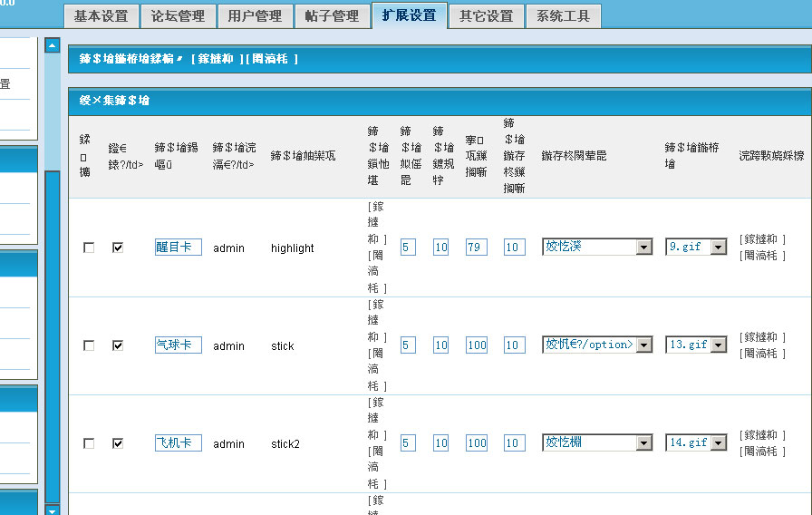The width and height of the screenshot is (812, 515).
Task: Open the 其它设置 tab
Action: (487, 16)
